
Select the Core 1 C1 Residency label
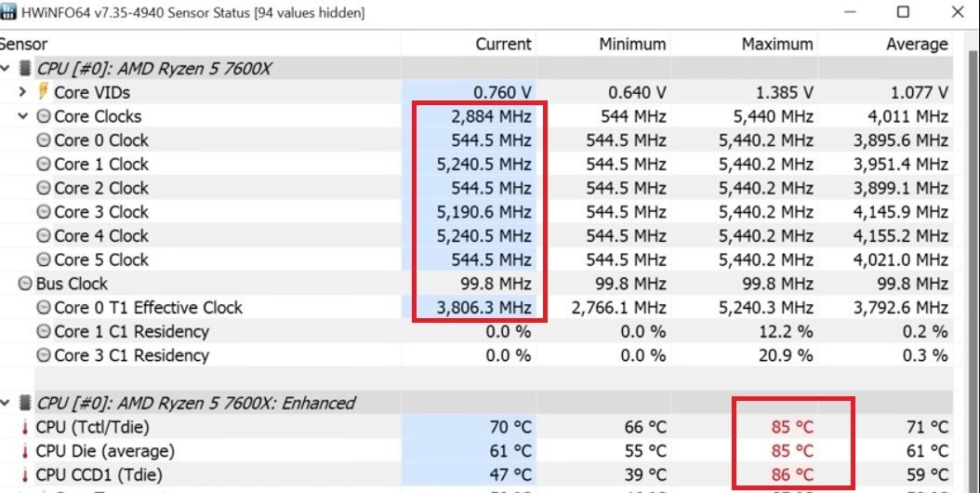click(x=132, y=331)
